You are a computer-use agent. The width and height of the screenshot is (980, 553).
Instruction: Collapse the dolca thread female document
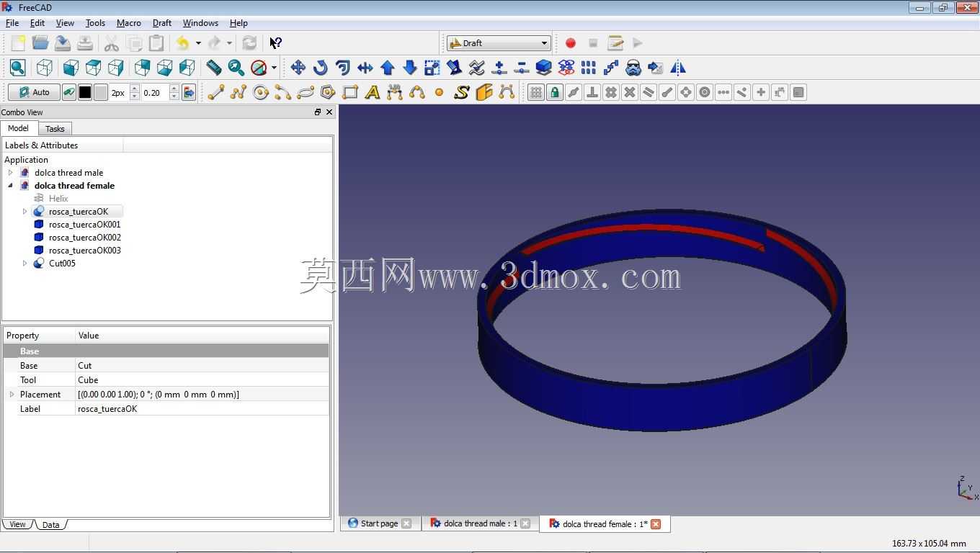coord(10,186)
